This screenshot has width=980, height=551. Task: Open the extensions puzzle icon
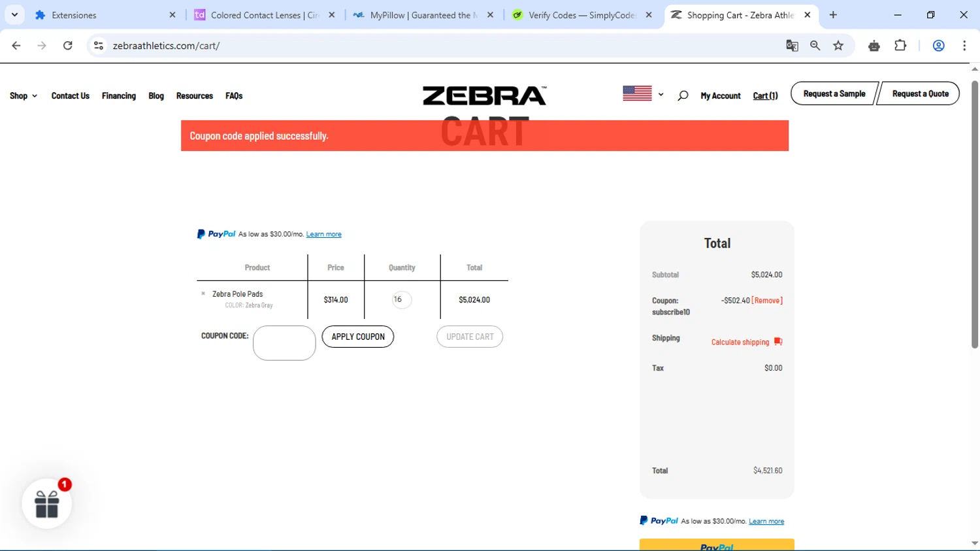(x=900, y=45)
